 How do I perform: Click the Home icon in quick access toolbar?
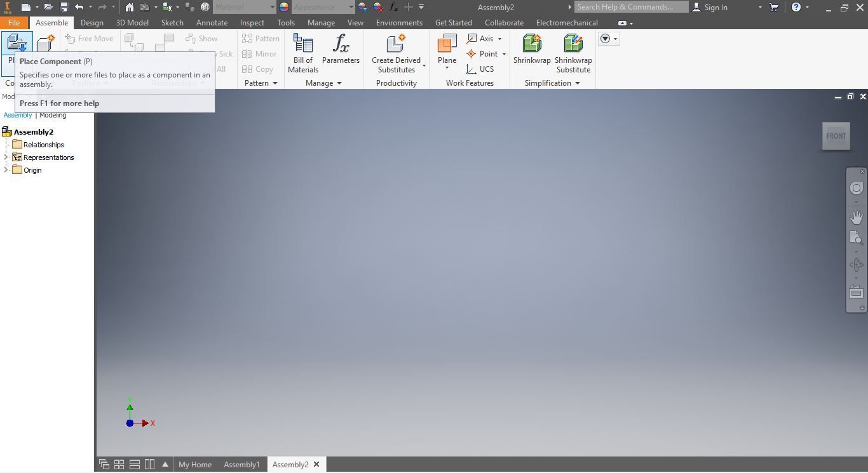pyautogui.click(x=130, y=7)
